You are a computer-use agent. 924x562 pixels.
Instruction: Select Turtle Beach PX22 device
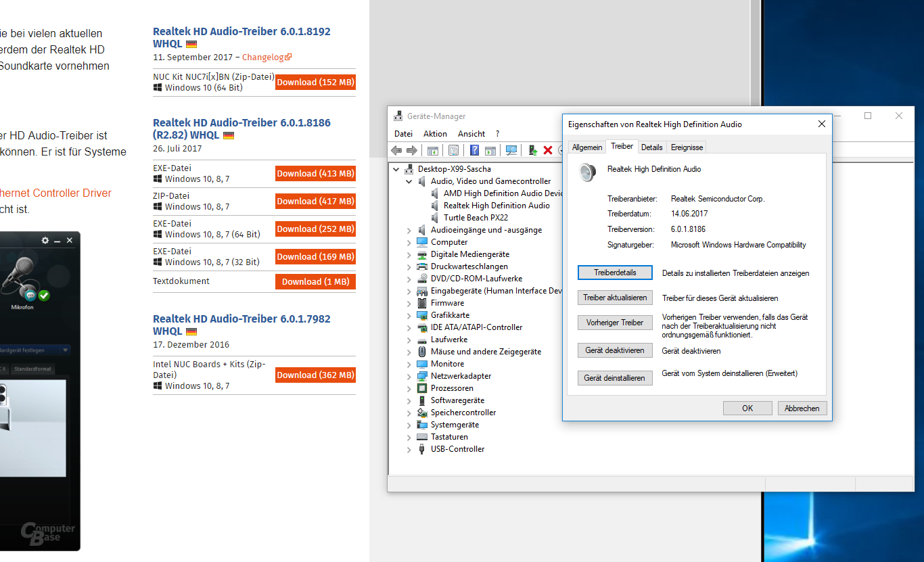[476, 218]
